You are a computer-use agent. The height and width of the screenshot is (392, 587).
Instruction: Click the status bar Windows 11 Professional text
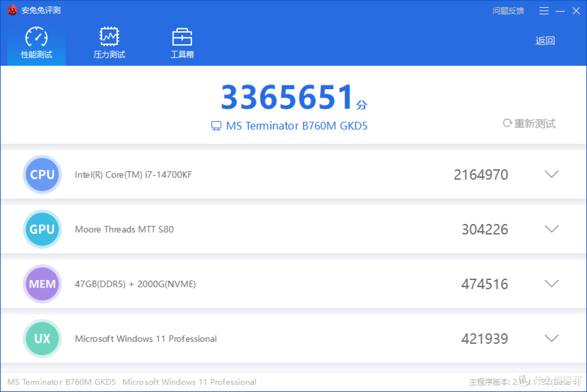click(190, 382)
